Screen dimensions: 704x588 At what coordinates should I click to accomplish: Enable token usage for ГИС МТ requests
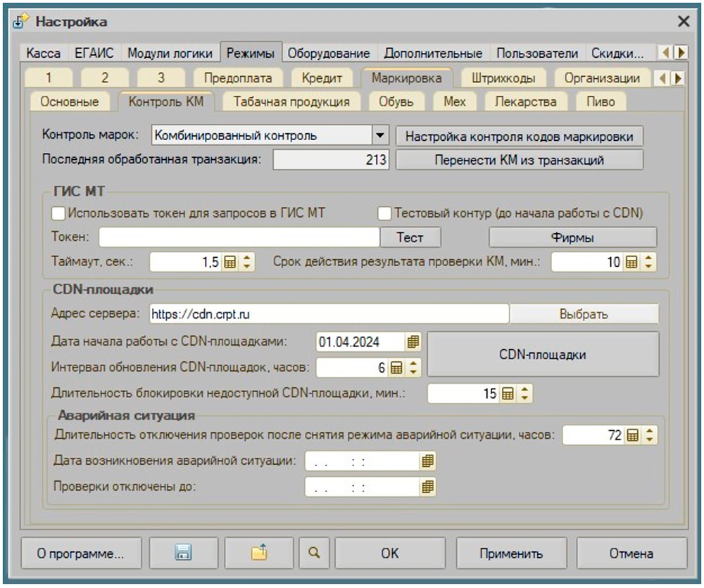[x=58, y=213]
